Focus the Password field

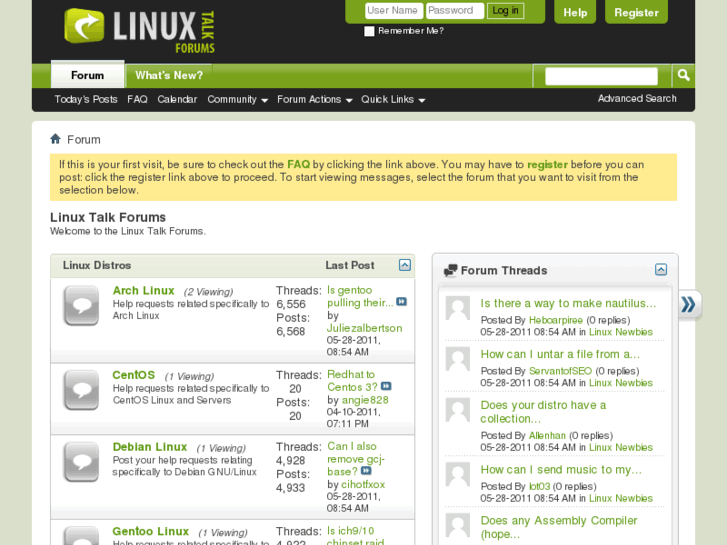(455, 10)
